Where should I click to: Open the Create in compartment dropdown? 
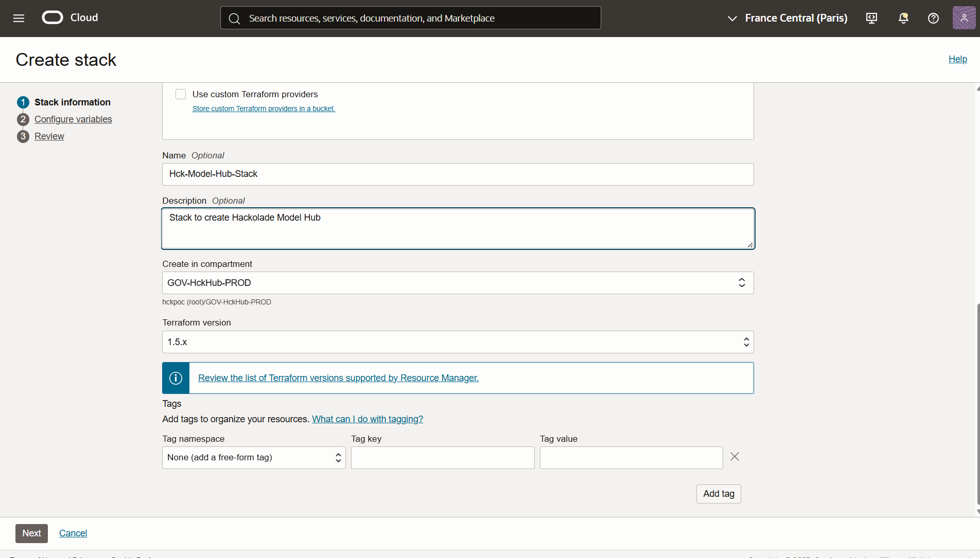pos(742,282)
